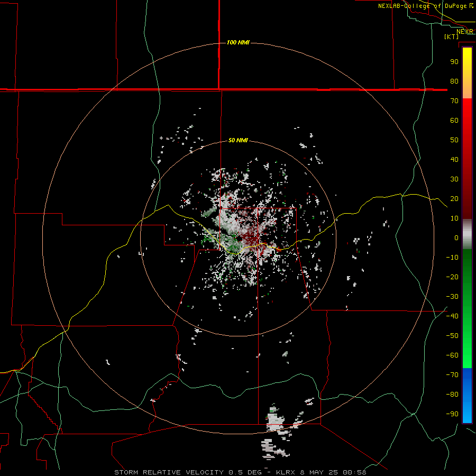Click the 0 value on the velocity scale
Screen dimensions: 476x476
click(x=456, y=237)
